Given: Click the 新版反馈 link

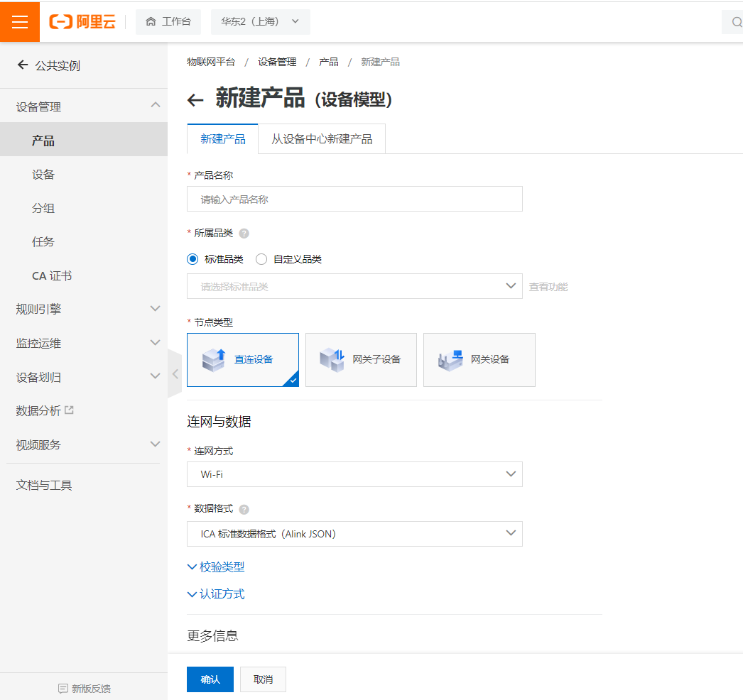Looking at the screenshot, I should 91,689.
